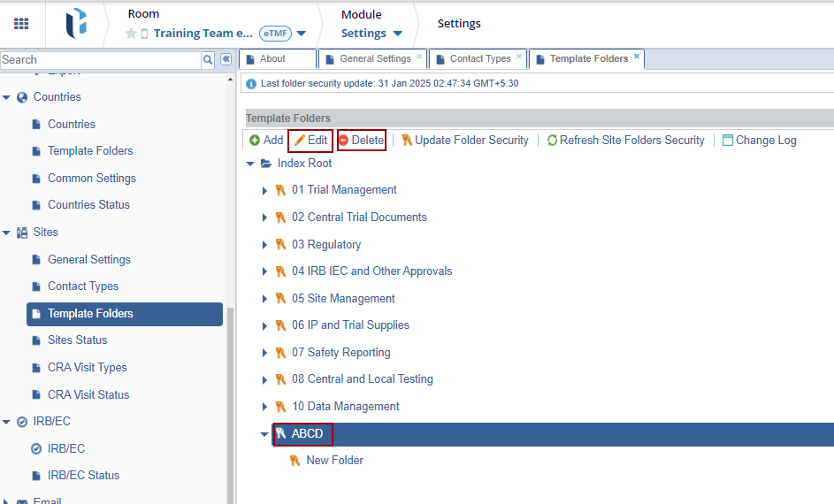Open the app launcher grid icon
834x504 pixels.
(21, 24)
